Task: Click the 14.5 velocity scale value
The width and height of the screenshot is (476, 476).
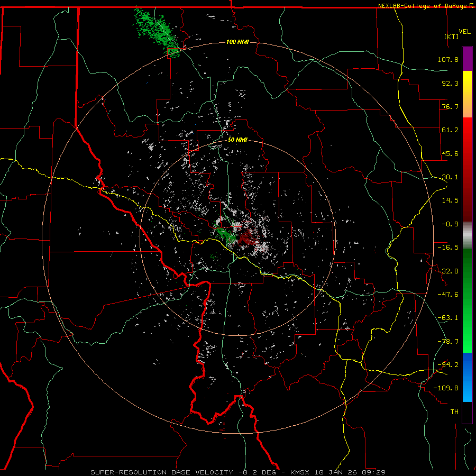Action: coord(450,200)
